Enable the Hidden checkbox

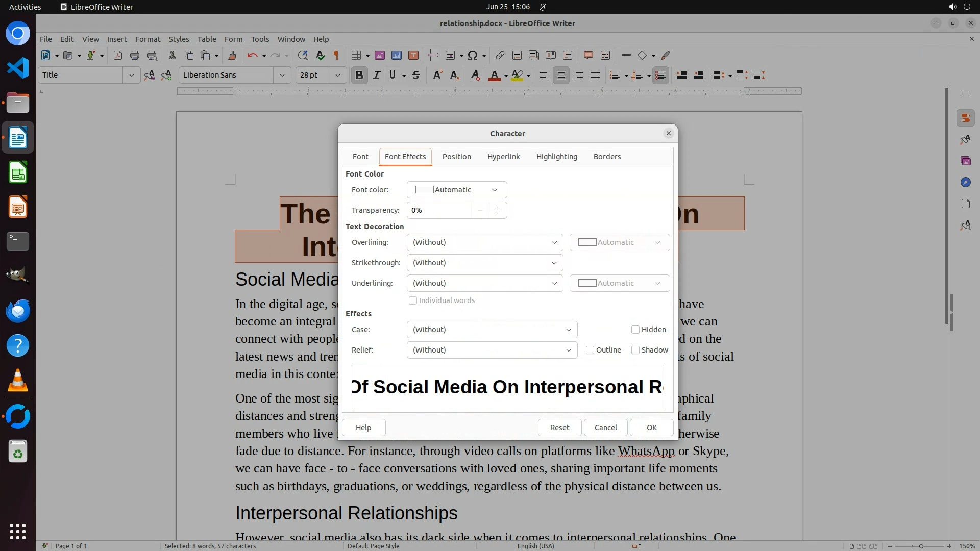point(635,330)
